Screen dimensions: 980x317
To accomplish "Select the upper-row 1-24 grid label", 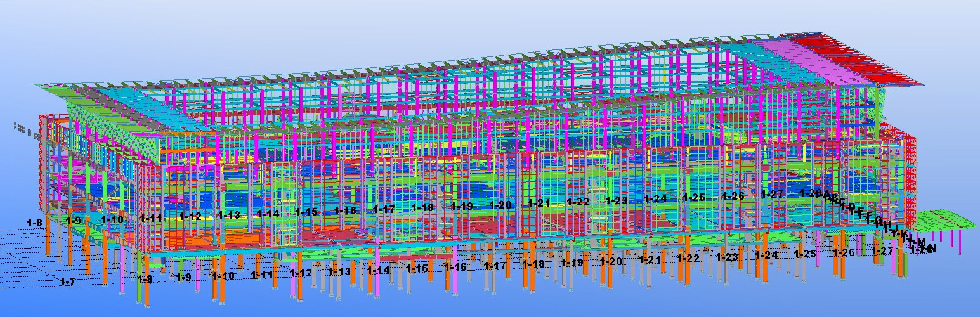I will tap(655, 198).
